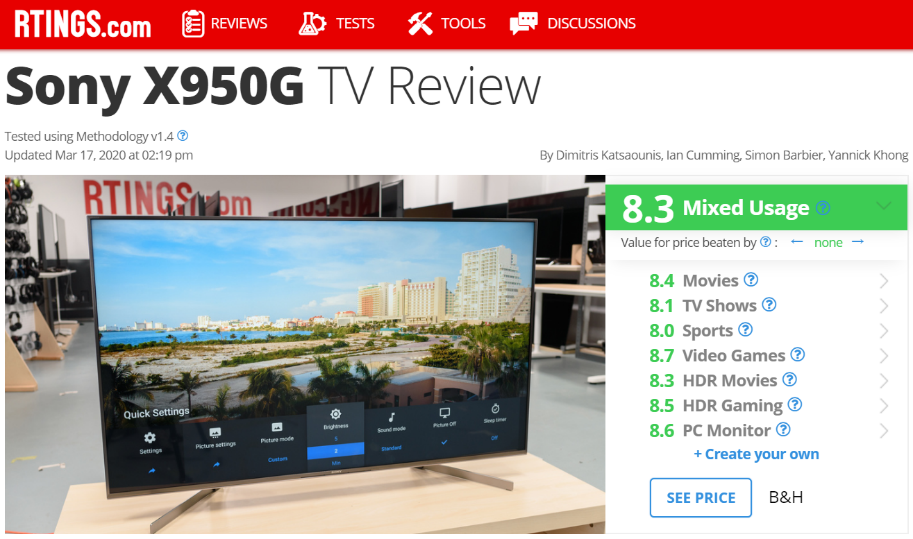Click the left arrow before 'none'

[x=797, y=242]
